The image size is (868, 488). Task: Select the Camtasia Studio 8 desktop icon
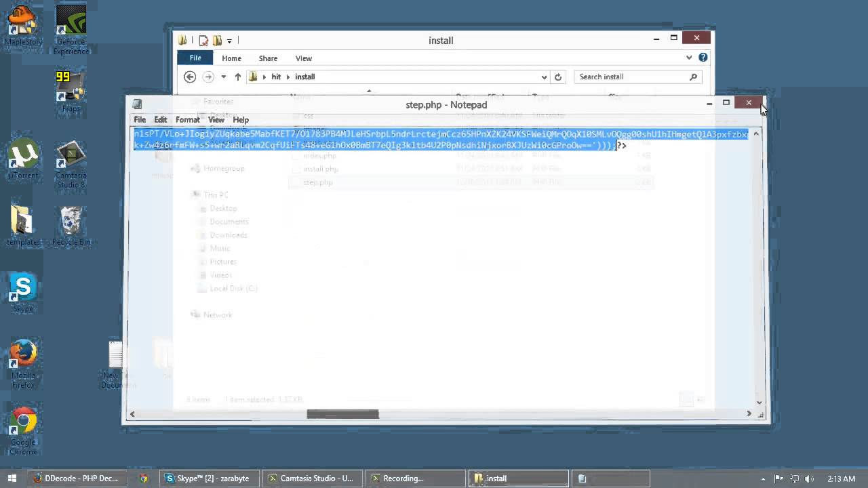71,164
